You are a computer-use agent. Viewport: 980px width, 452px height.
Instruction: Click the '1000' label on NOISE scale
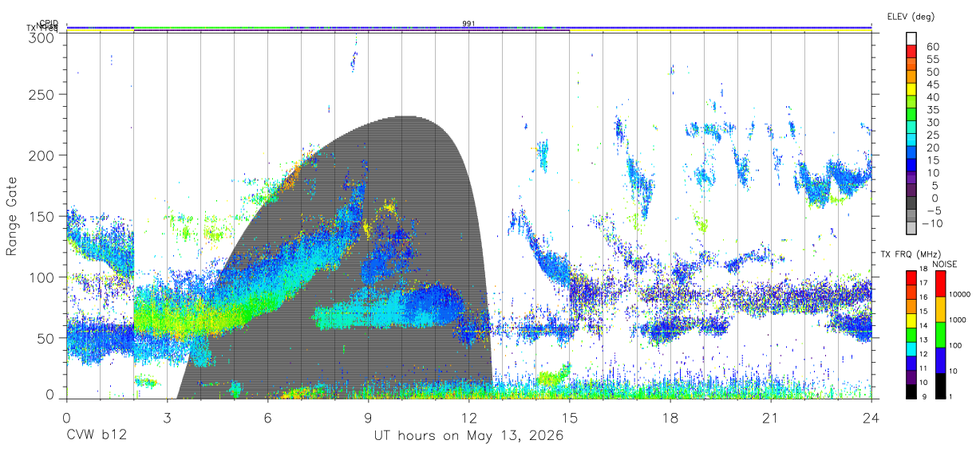958,320
